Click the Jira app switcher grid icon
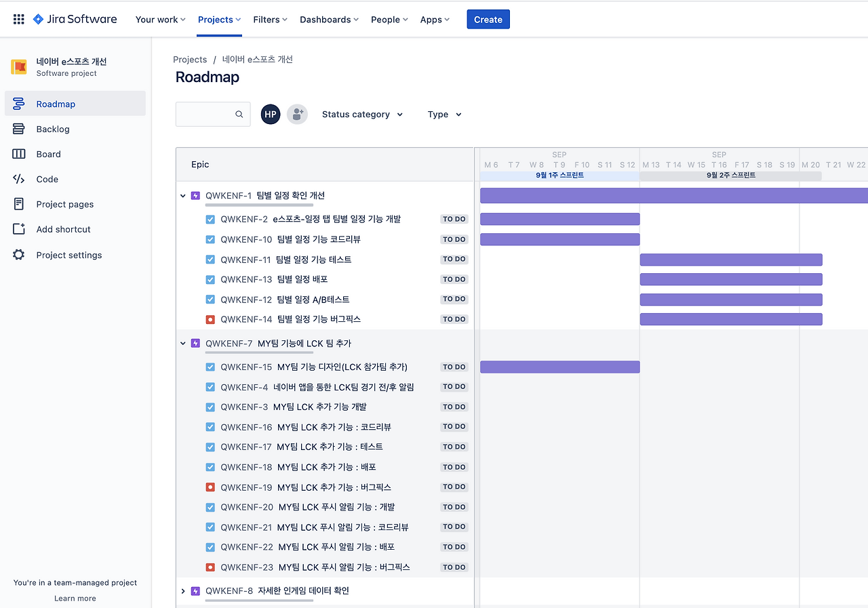Image resolution: width=868 pixels, height=608 pixels. tap(18, 18)
